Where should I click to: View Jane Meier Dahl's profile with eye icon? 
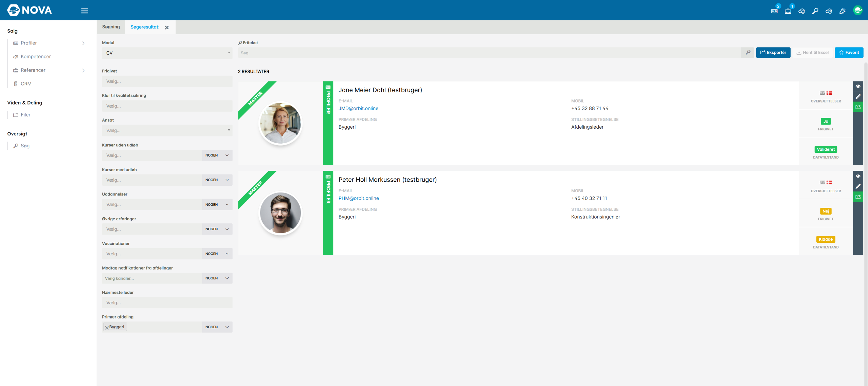click(858, 86)
